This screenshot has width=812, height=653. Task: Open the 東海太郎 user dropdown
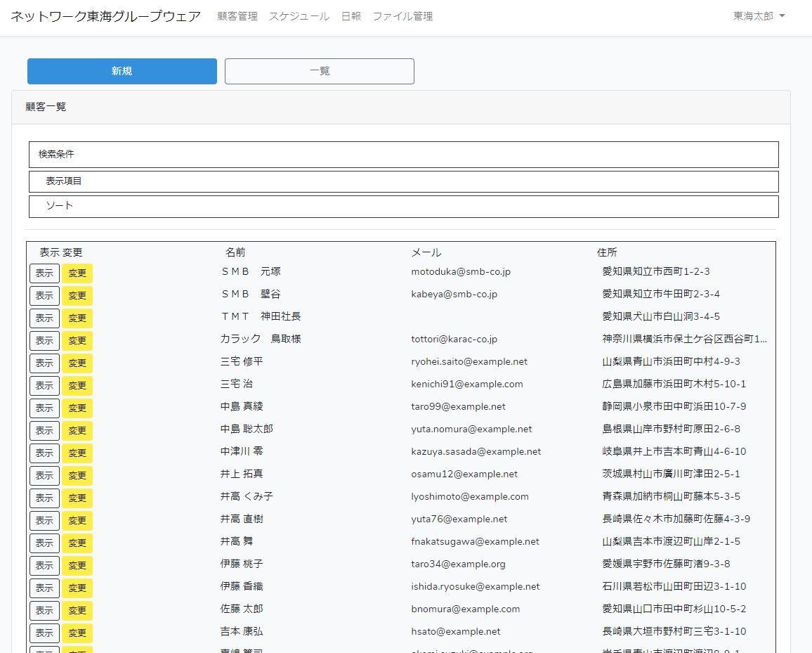(x=759, y=16)
